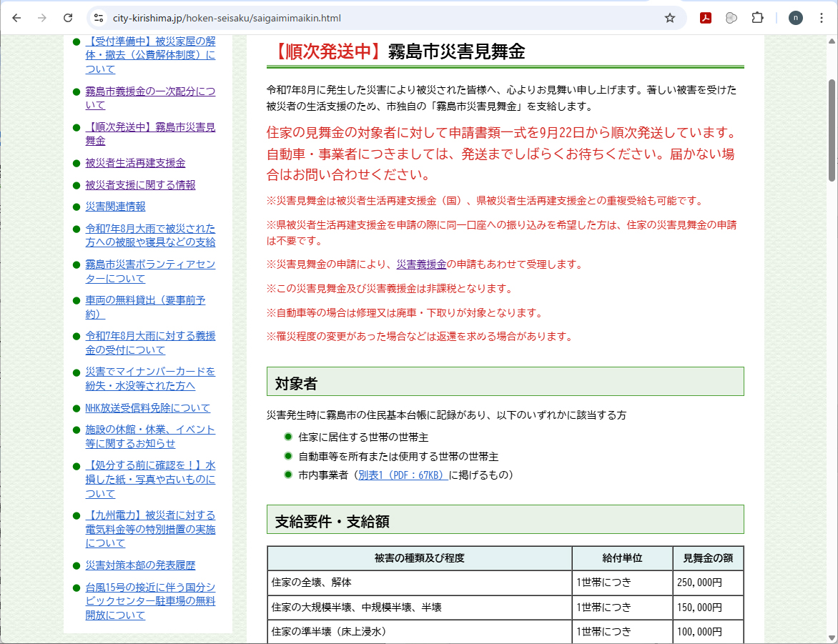
Task: Open the Chrome profile avatar
Action: point(796,18)
